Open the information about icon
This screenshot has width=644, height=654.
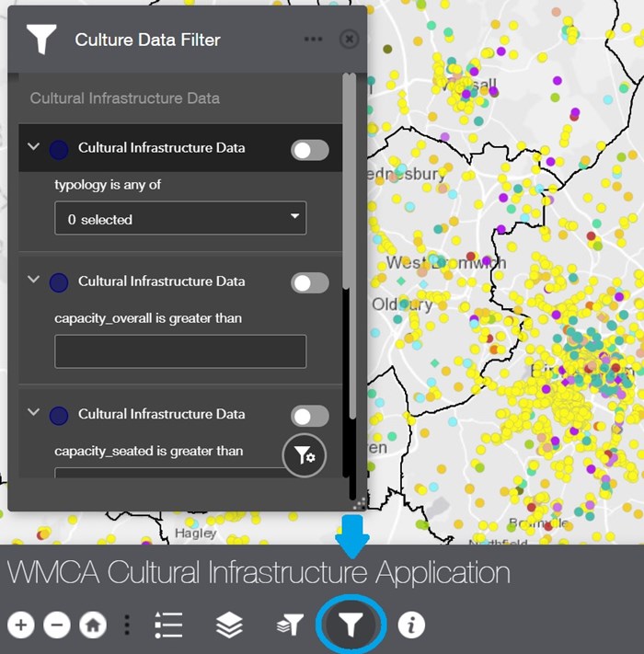(411, 625)
